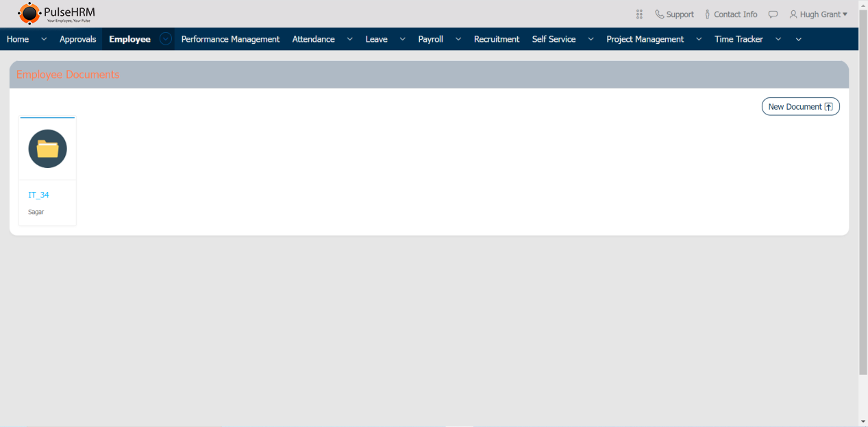Go to Performance Management

pyautogui.click(x=230, y=39)
